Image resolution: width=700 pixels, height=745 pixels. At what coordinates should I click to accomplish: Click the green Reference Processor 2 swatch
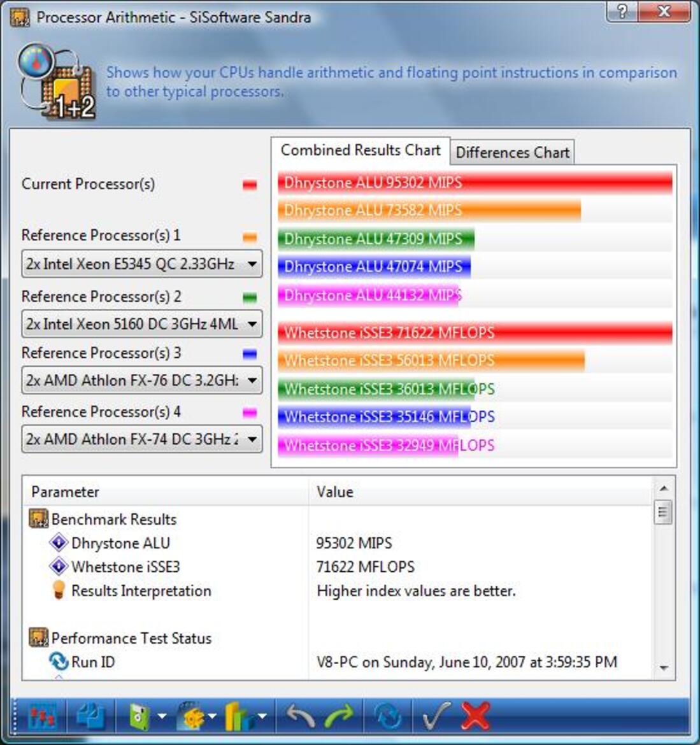(x=250, y=298)
